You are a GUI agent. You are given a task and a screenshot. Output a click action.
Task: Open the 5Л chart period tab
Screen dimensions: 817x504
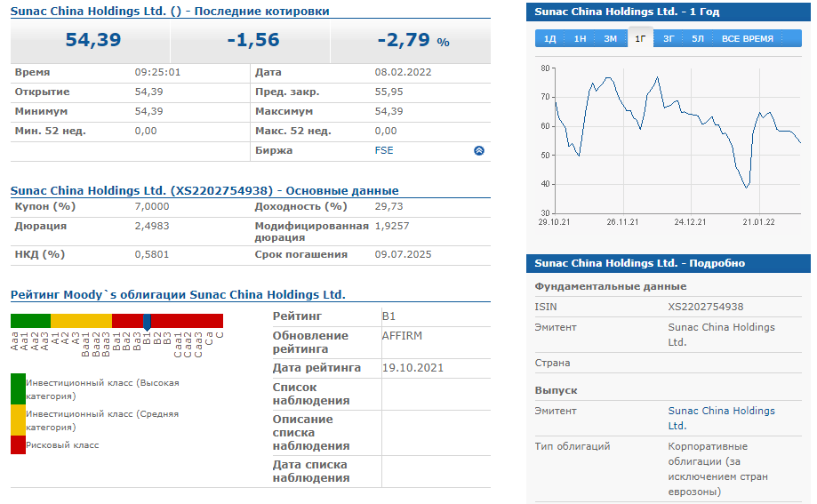click(x=698, y=38)
